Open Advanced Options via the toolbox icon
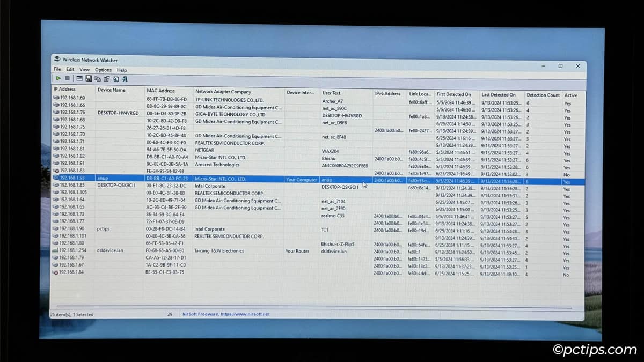Image resolution: width=644 pixels, height=362 pixels. click(107, 78)
